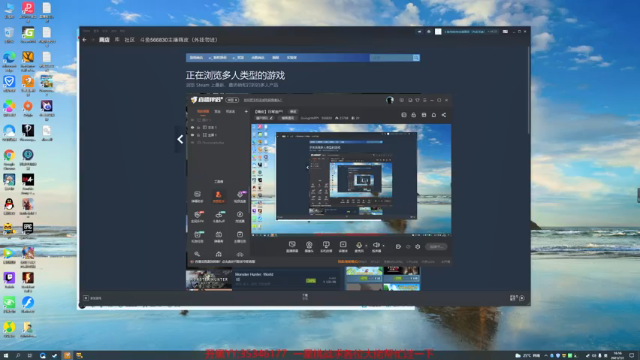This screenshot has width=640, height=360.
Task: Open Steam downloads at bottom center
Action: point(305,297)
